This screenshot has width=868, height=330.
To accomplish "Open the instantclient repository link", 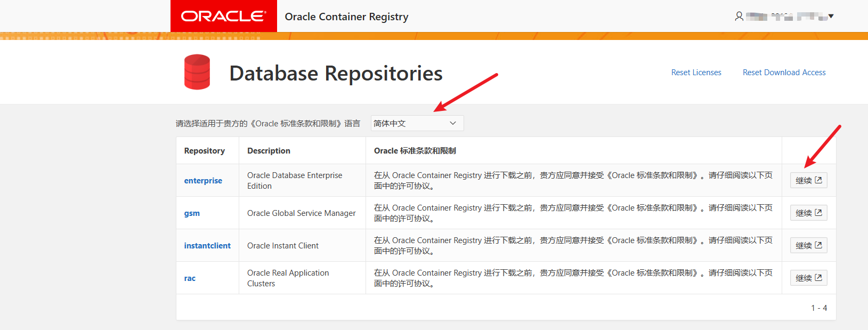I will pos(207,246).
